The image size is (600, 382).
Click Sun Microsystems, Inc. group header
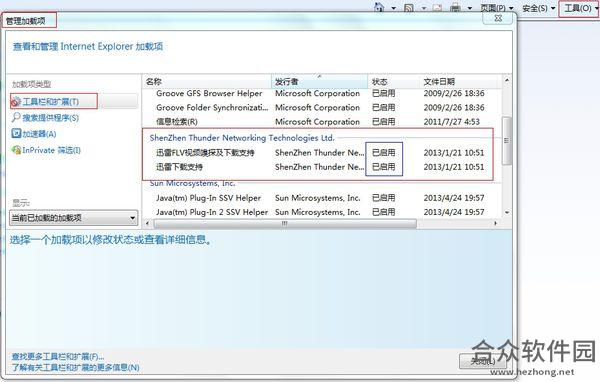point(192,183)
